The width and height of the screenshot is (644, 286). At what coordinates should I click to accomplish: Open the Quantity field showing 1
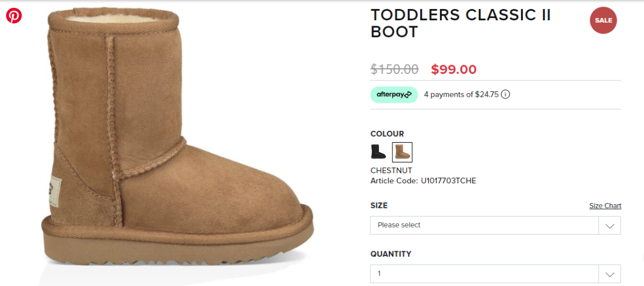tap(496, 274)
